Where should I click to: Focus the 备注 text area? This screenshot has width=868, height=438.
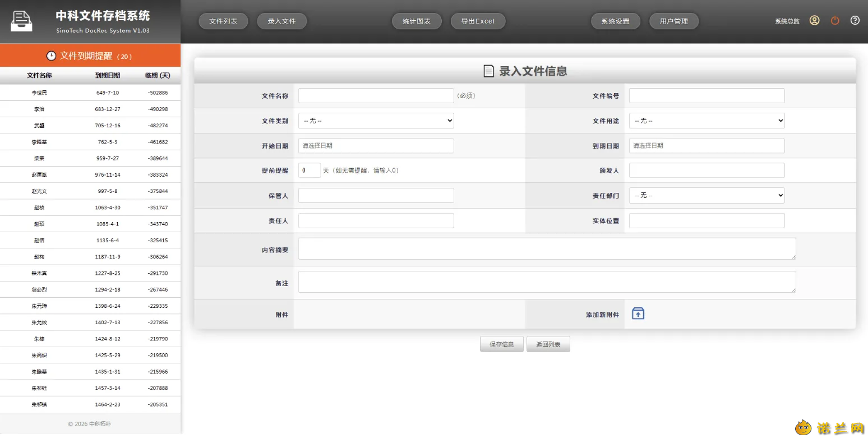click(547, 282)
